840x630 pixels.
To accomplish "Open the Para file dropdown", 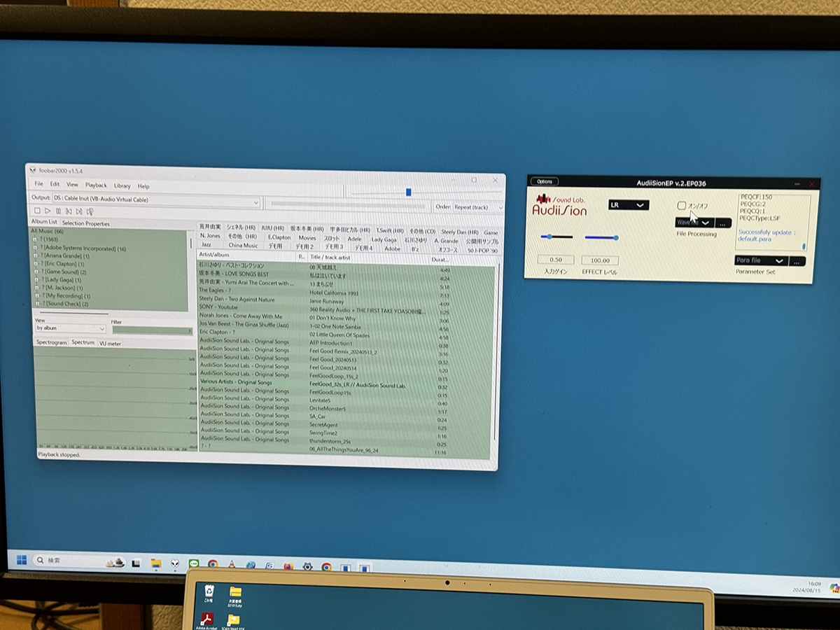I will (761, 260).
